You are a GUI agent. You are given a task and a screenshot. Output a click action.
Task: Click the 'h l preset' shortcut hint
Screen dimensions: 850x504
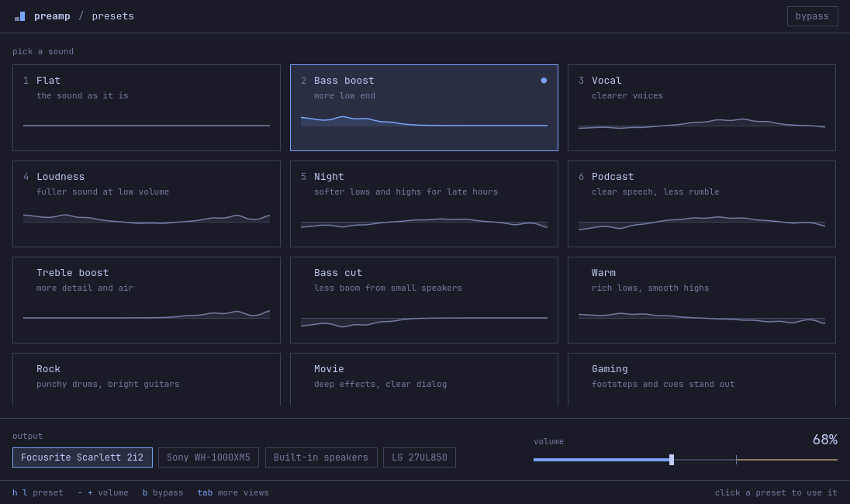(x=38, y=492)
